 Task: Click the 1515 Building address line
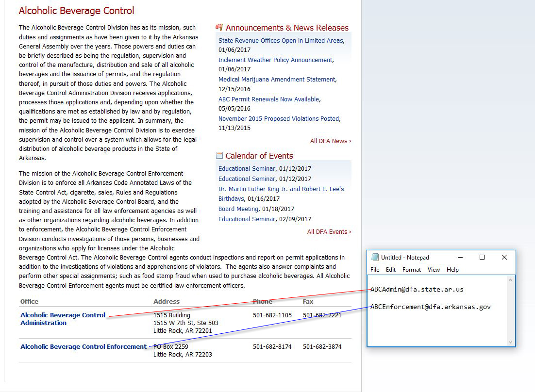172,315
